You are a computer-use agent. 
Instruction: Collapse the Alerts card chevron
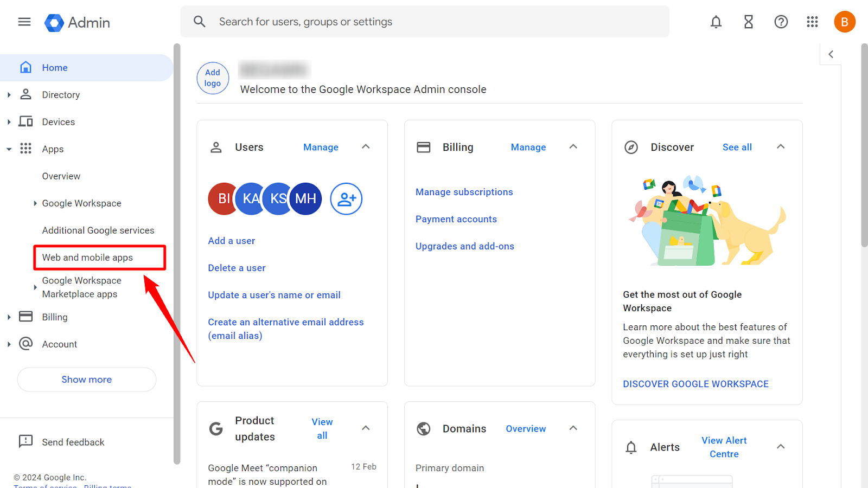click(x=781, y=446)
